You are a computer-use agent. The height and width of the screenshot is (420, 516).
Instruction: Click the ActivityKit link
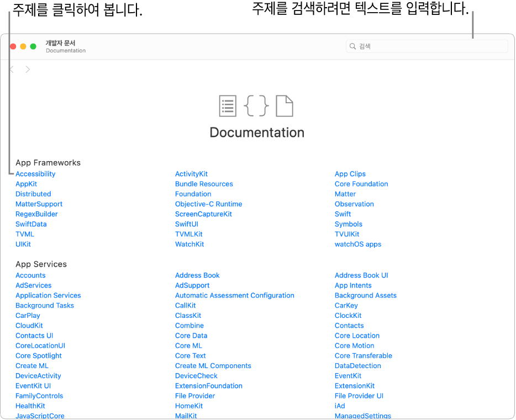[x=191, y=174]
